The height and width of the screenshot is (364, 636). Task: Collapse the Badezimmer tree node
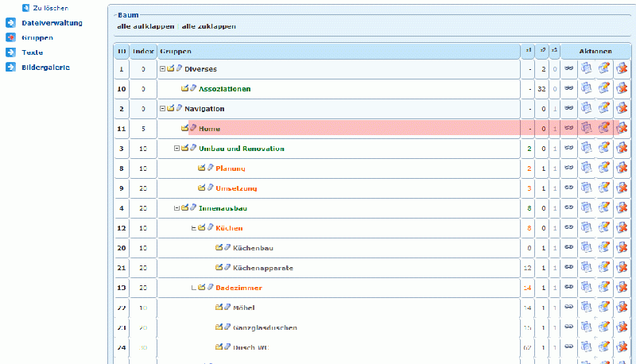click(194, 288)
